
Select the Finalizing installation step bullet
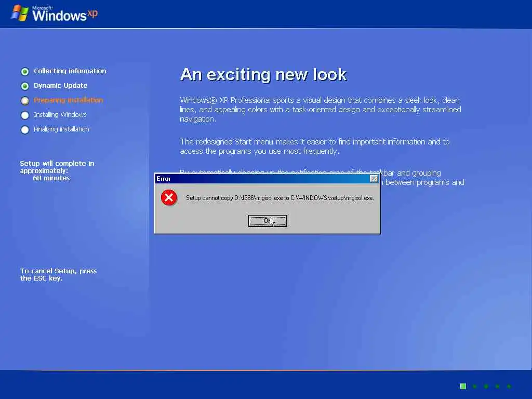[x=25, y=129]
